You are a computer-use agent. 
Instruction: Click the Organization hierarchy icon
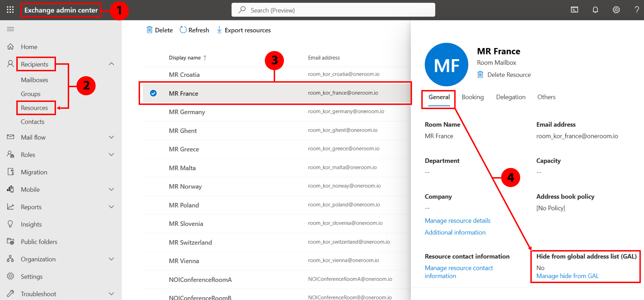10,258
